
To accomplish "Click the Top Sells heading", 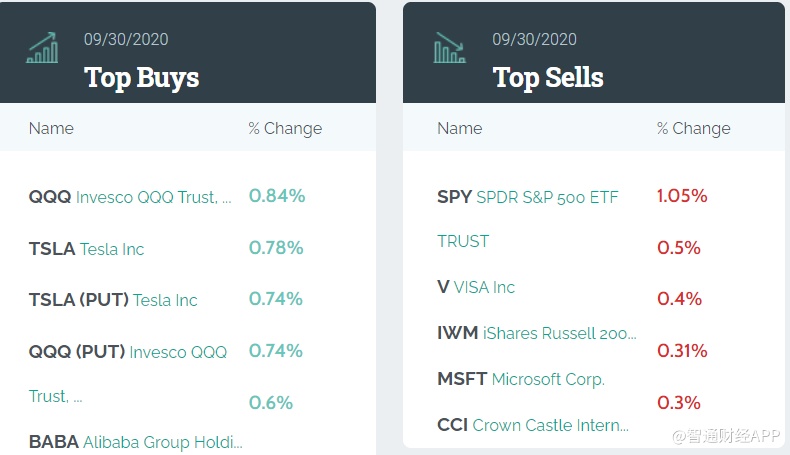I will [548, 77].
